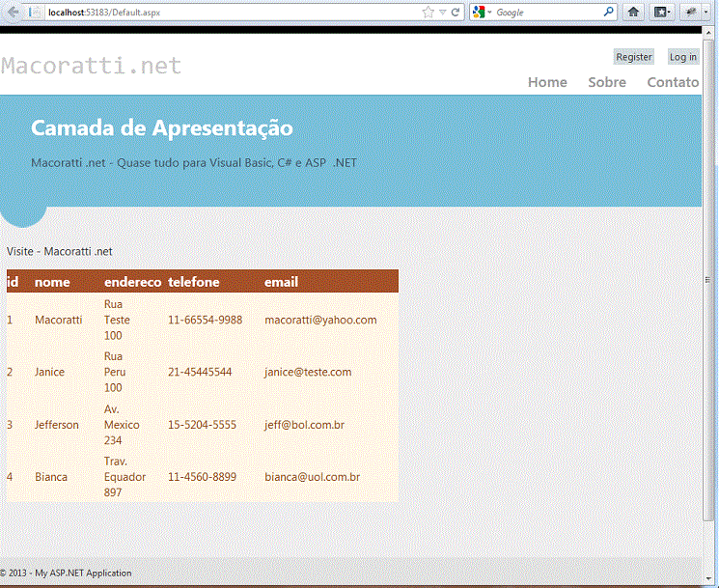Click phone number 15-5204-5555
Screen dimensions: 719x588
tap(202, 425)
